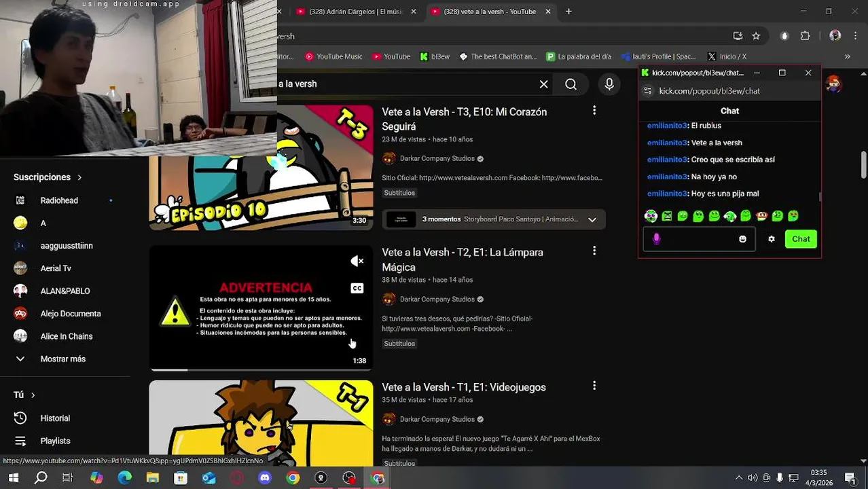Close the vete a la versh tab
This screenshot has width=868, height=489.
(x=548, y=12)
